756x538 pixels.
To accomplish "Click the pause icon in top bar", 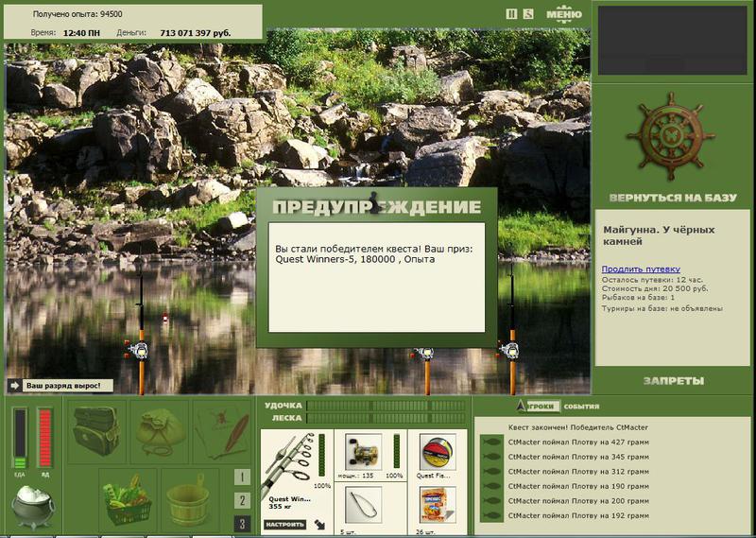I will (511, 14).
